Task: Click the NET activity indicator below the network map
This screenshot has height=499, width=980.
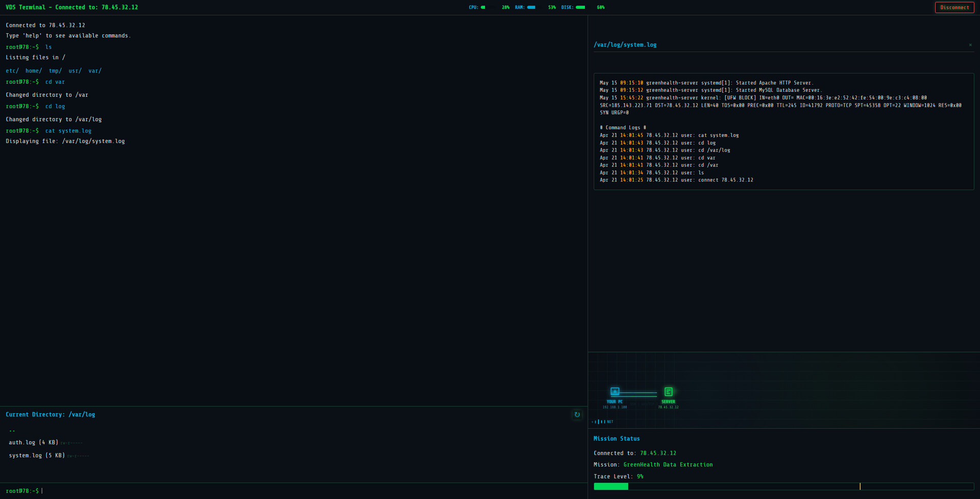Action: tap(602, 421)
